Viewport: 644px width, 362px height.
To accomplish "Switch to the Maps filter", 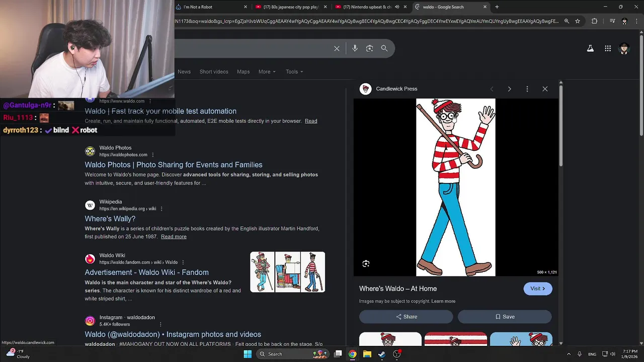I will click(x=244, y=71).
